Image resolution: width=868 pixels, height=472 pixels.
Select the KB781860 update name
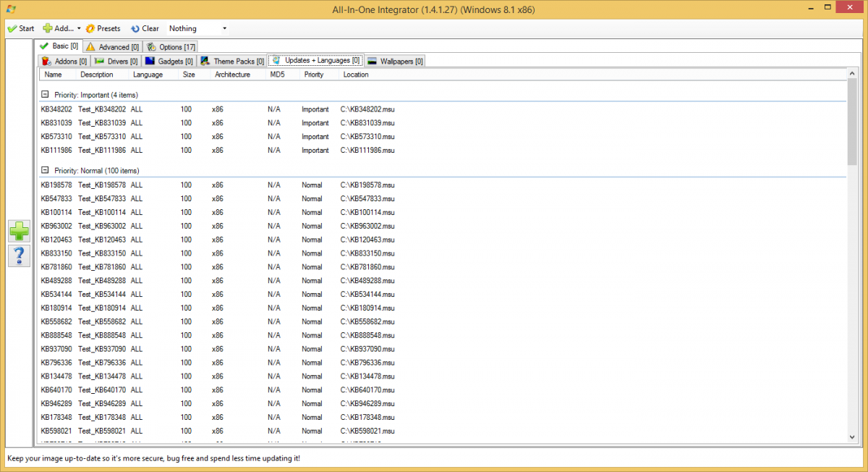(56, 267)
